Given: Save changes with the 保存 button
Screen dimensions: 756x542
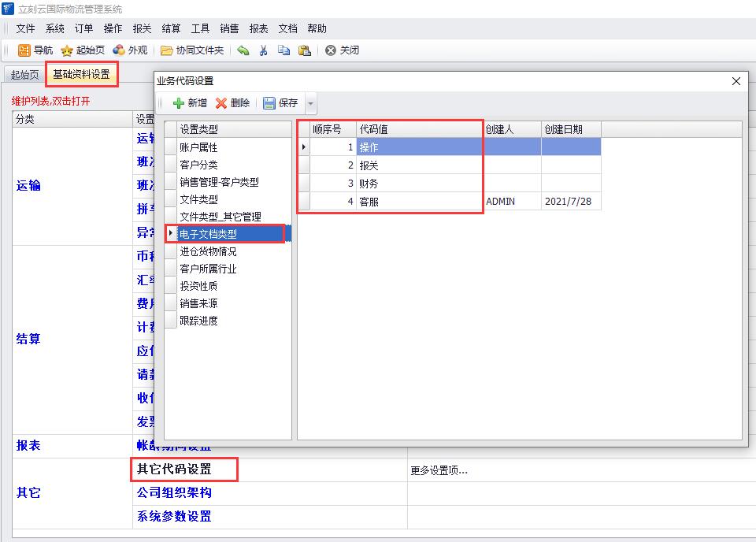Looking at the screenshot, I should click(280, 103).
